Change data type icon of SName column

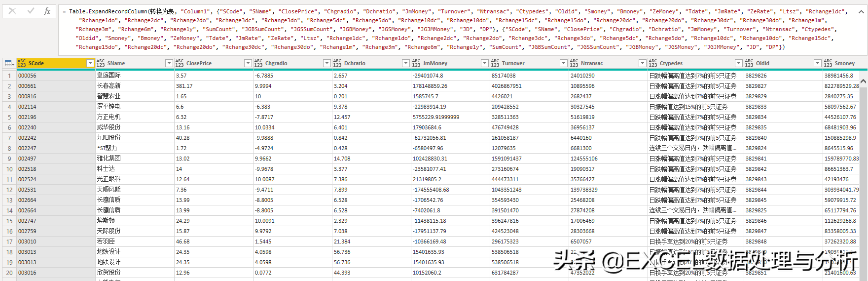[x=101, y=63]
